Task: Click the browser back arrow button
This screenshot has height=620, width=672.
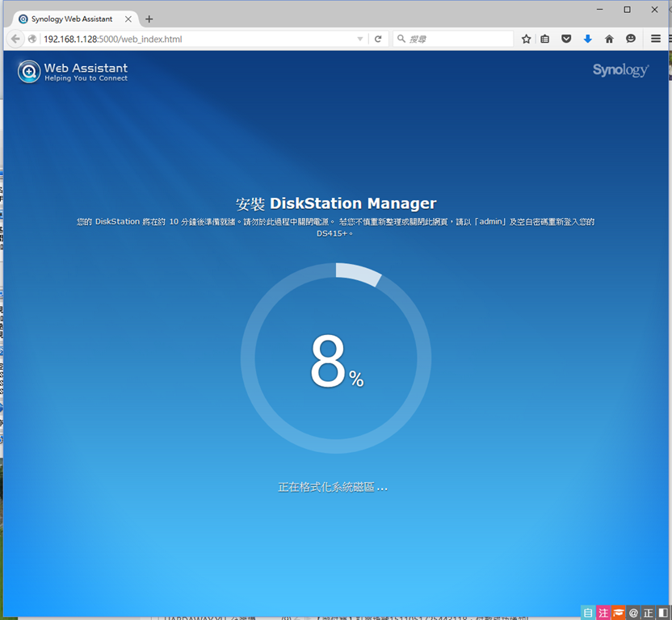Action: pos(15,39)
